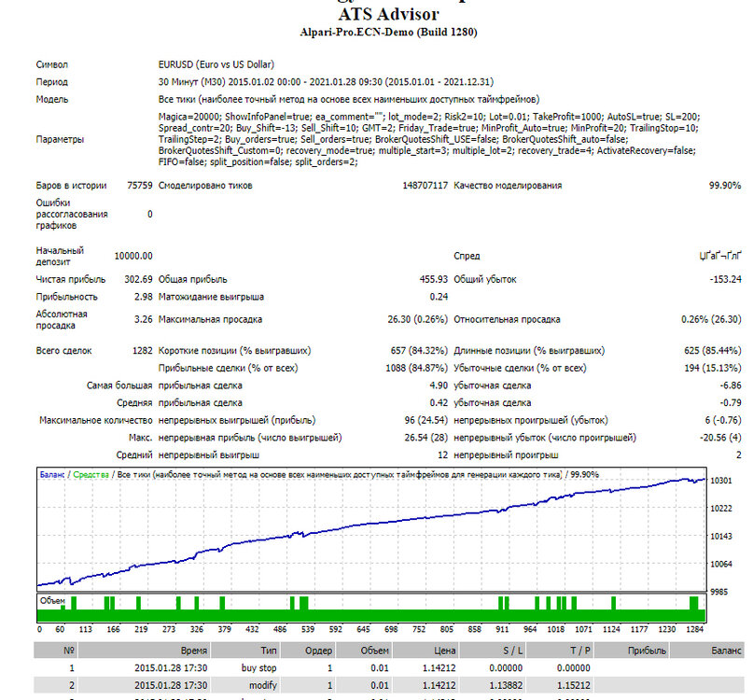
Task: Click 'Alpari-Pro.ECN-Demo (Build 1280)' server line
Action: [388, 32]
